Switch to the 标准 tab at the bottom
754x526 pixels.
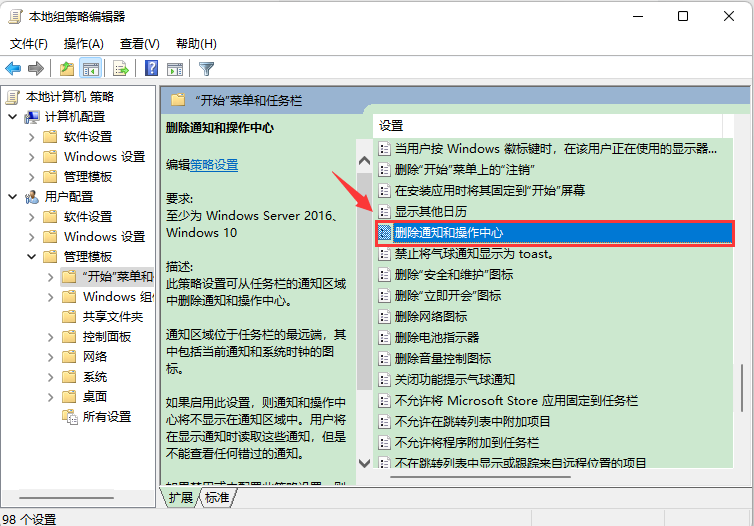tap(218, 497)
